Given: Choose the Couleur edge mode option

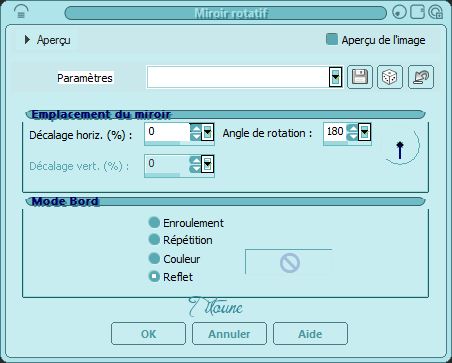Looking at the screenshot, I should click(x=154, y=258).
